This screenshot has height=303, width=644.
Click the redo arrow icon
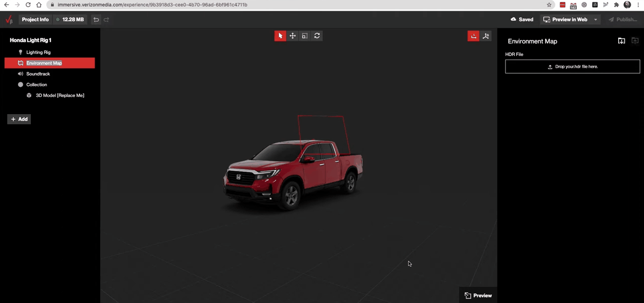click(107, 20)
